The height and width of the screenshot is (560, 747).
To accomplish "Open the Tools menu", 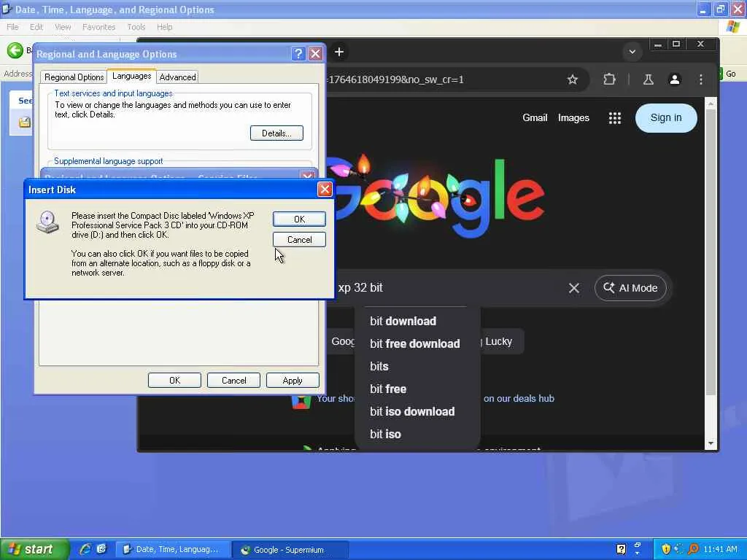I will coord(136,27).
